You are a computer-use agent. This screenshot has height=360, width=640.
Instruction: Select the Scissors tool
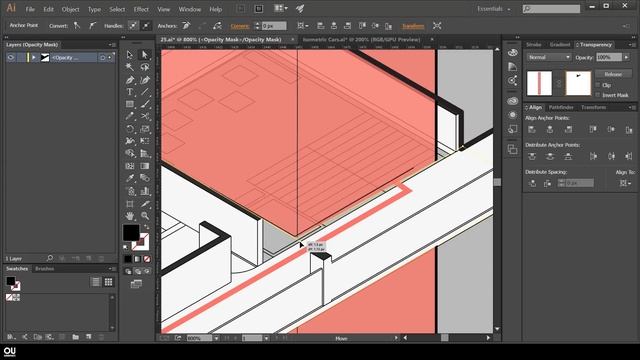click(x=144, y=117)
